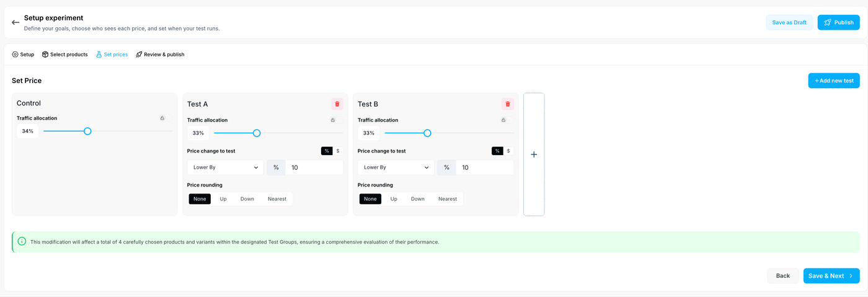The width and height of the screenshot is (868, 297).
Task: Open the Review & publish tab
Action: [160, 55]
